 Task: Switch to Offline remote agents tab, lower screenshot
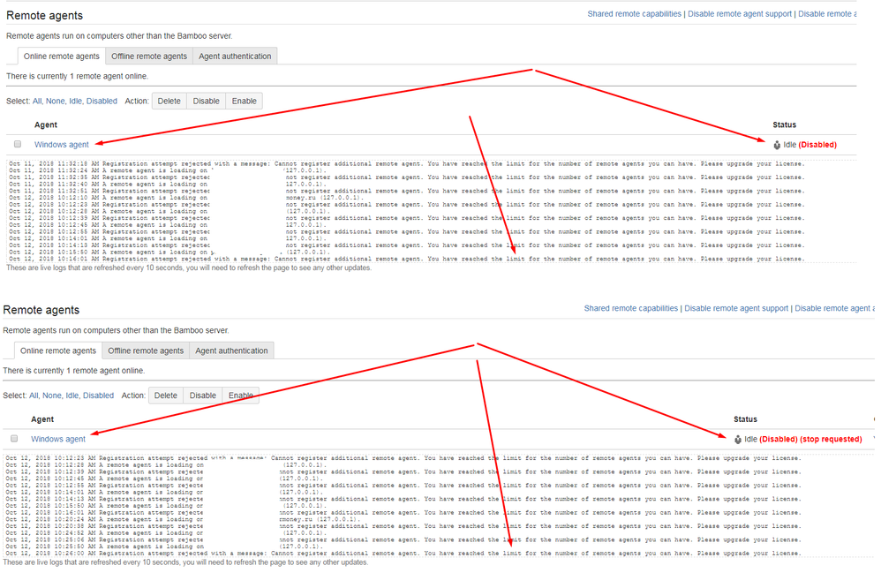pos(146,351)
